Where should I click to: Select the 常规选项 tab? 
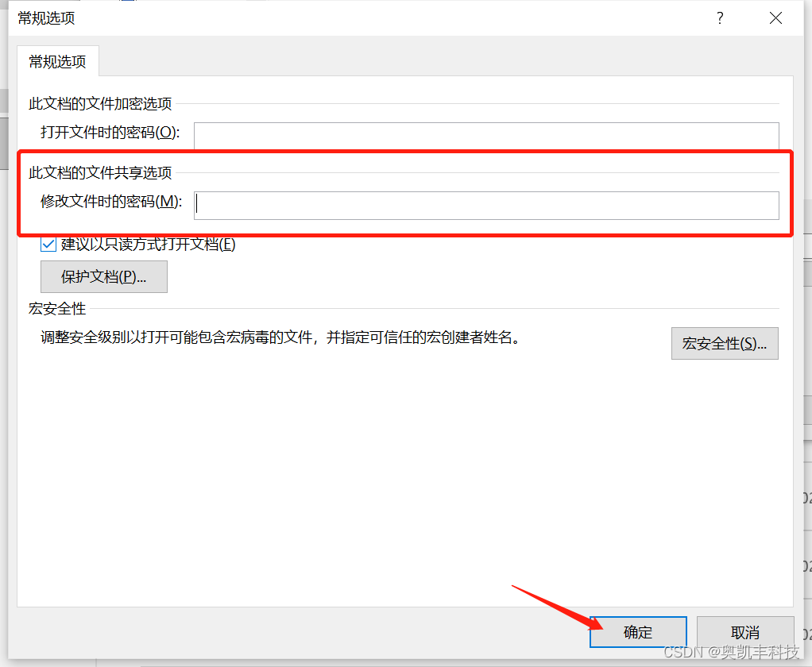tap(57, 62)
